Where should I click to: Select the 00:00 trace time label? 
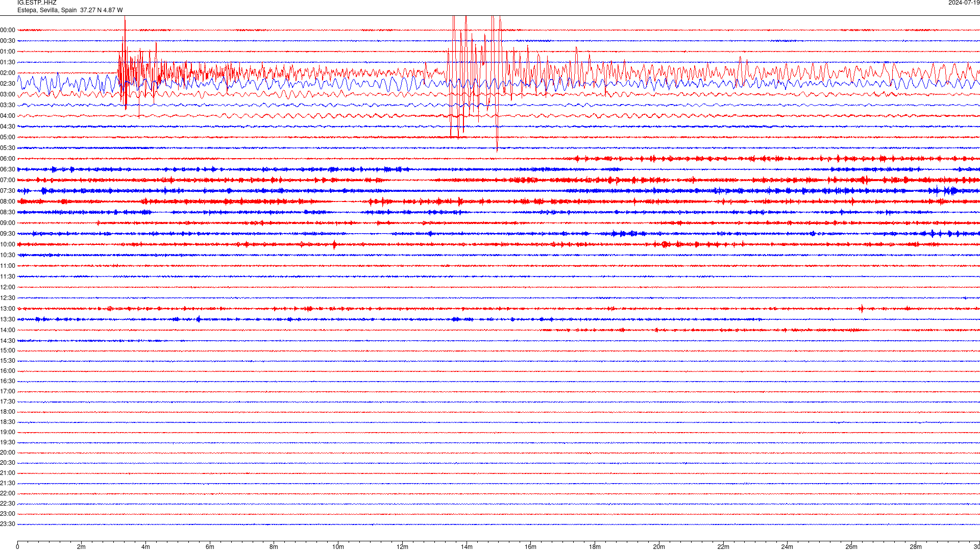point(8,30)
